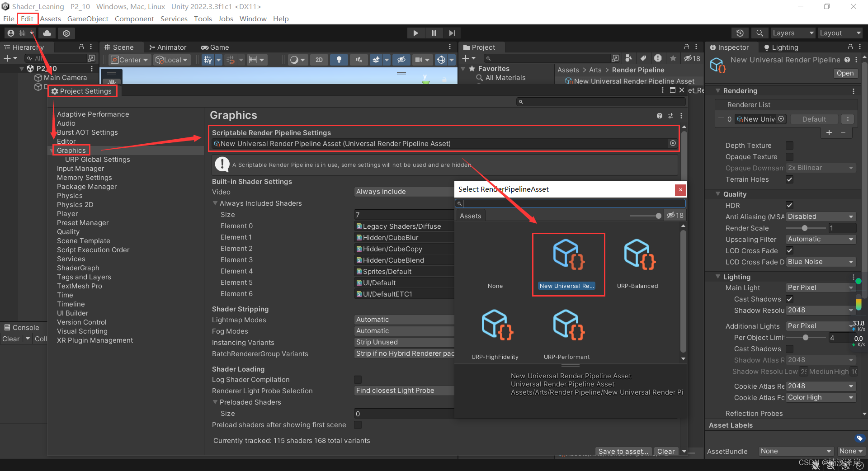Toggle scene lighting bulb icon
The image size is (868, 471).
339,60
